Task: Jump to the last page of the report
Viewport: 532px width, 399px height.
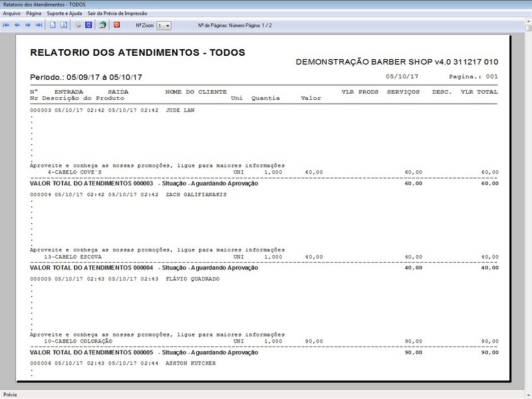Action: 39,25
